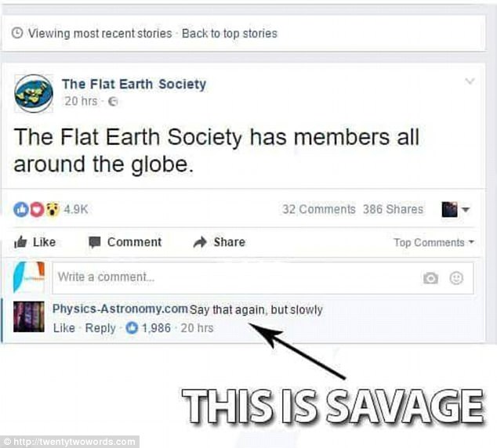Click the red heart reaction icon

pos(37,209)
